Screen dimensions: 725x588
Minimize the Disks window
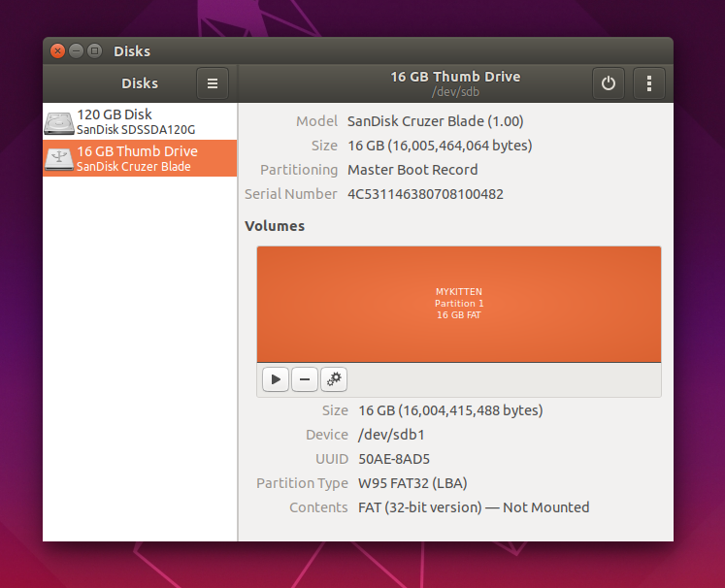76,50
